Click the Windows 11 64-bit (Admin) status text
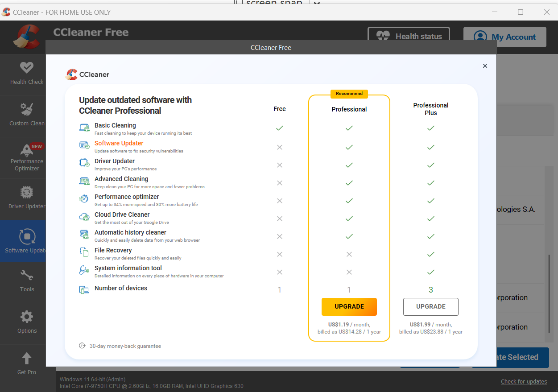This screenshot has height=392, width=558. tap(93, 380)
